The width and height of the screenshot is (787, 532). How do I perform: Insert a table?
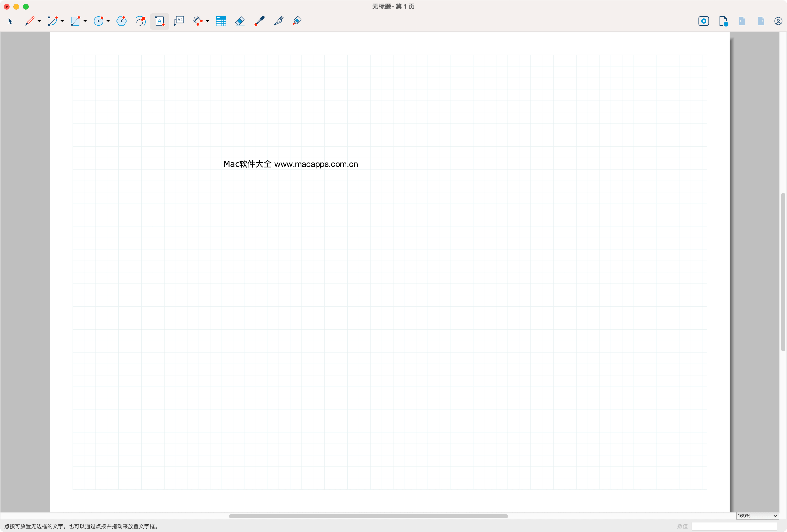coord(221,21)
